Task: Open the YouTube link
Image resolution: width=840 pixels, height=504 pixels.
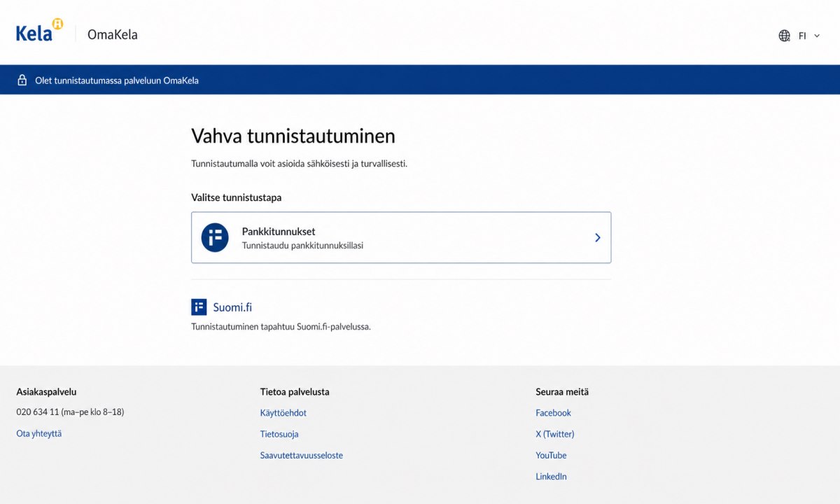Action: click(552, 455)
